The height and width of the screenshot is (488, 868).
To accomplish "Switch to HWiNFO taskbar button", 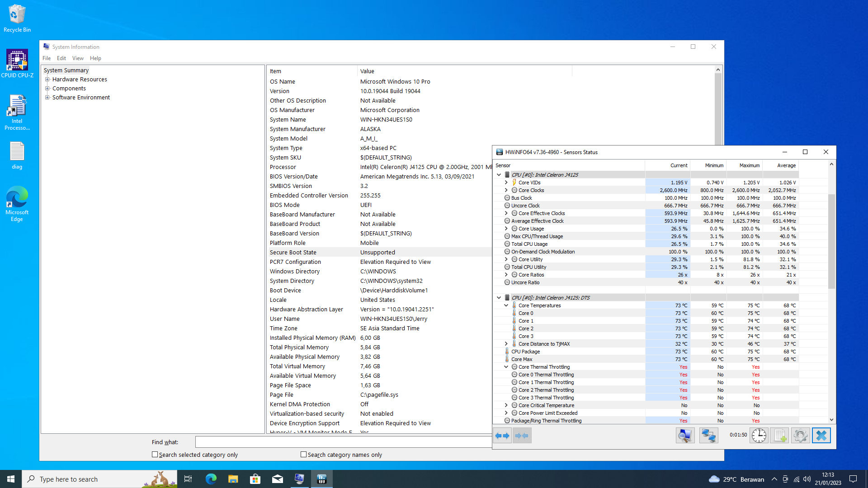I will pos(321,479).
